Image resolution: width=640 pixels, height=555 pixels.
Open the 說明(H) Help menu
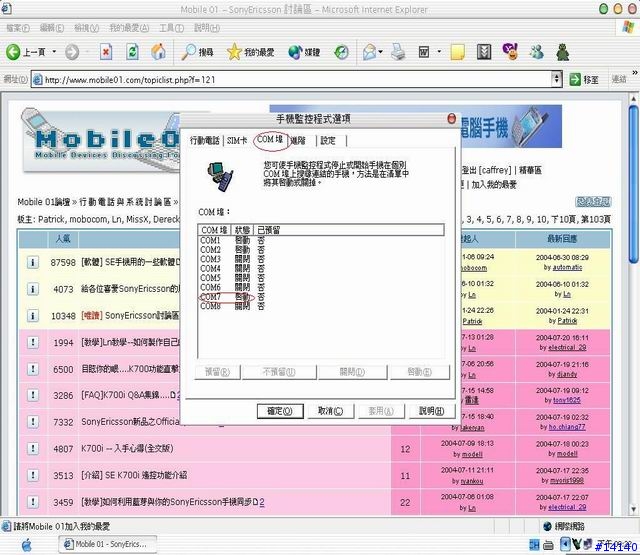207,28
